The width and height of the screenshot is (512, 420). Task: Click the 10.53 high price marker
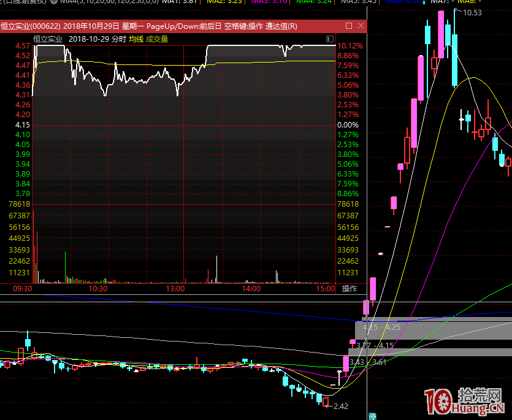pos(472,13)
